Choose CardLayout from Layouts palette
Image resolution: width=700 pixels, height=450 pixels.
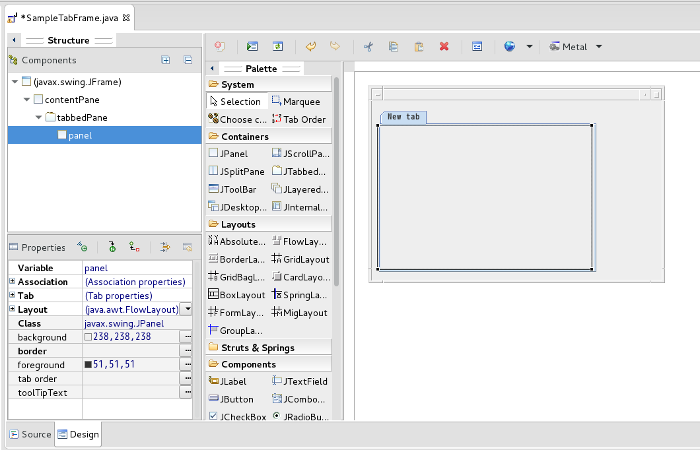point(300,277)
